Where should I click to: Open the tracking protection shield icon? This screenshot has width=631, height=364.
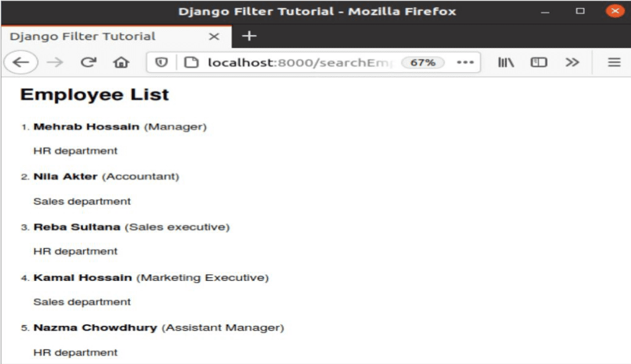[x=161, y=62]
